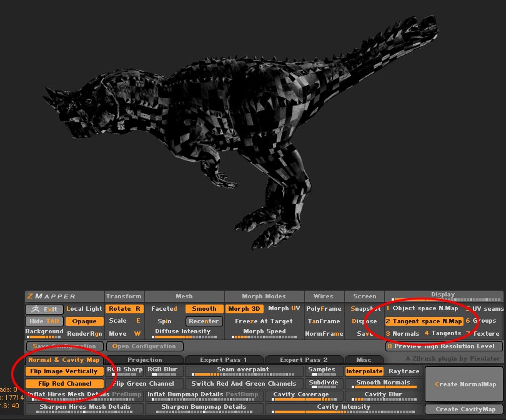Viewport: 506px width, 420px height.
Task: Adjust the Seam overpaint slider
Action: click(243, 371)
